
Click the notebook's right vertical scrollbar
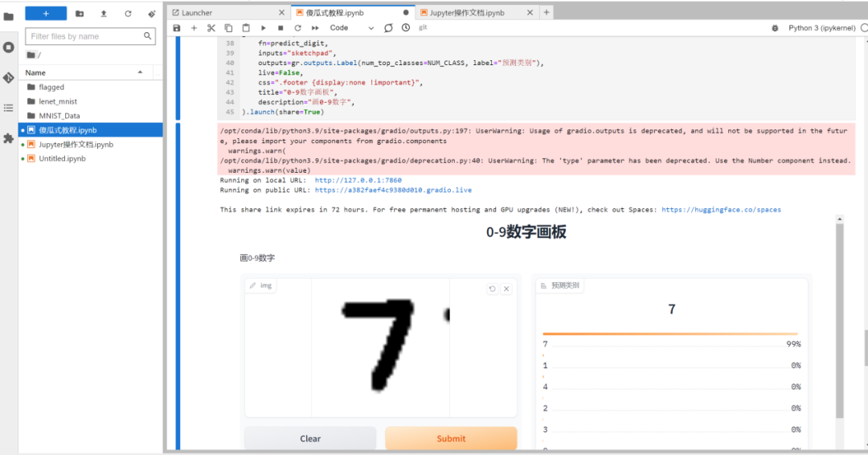click(x=865, y=348)
